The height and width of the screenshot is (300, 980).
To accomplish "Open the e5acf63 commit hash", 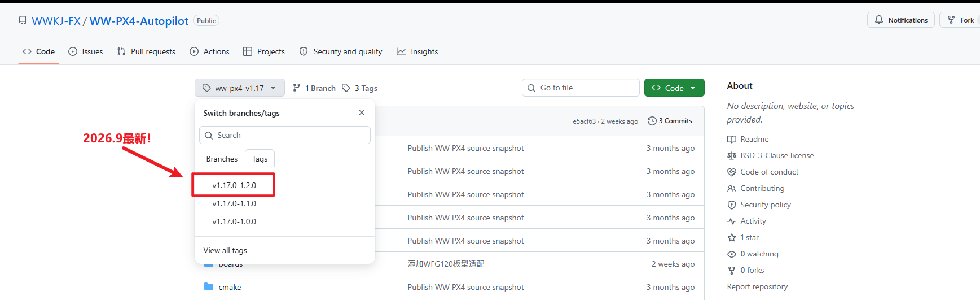I will click(585, 121).
